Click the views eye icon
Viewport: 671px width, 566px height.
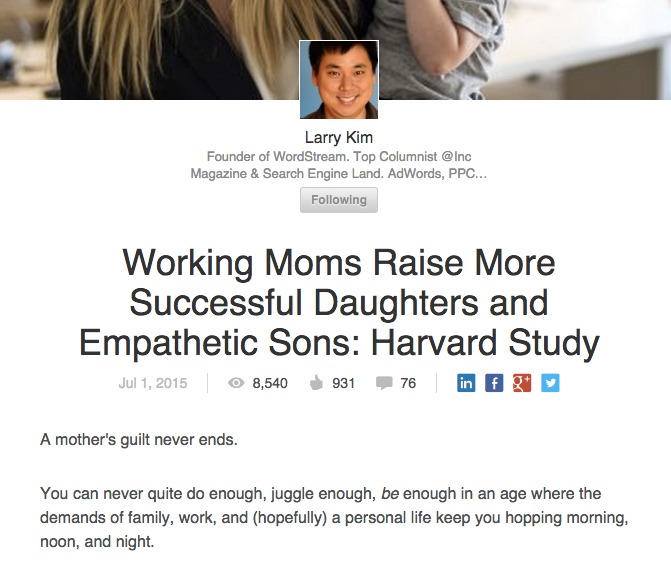[x=236, y=383]
